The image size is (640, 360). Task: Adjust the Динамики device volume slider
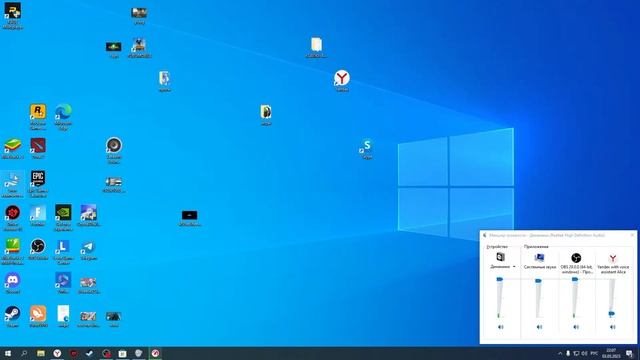pos(500,279)
